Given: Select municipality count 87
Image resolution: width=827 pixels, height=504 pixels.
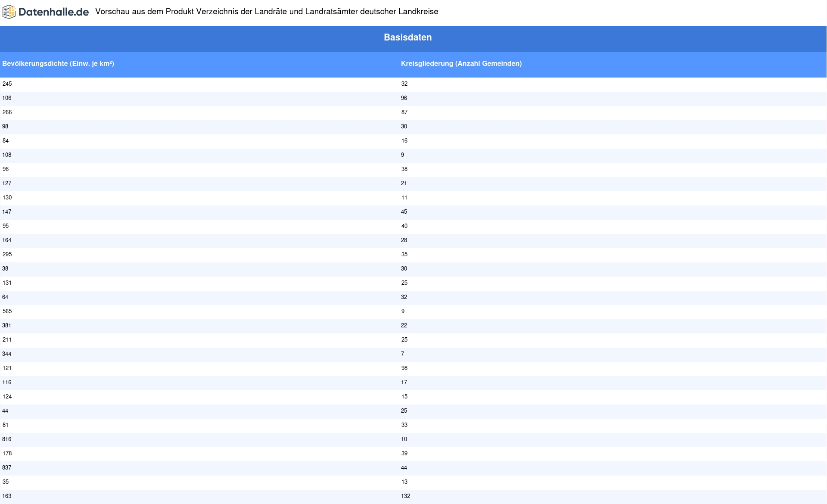Looking at the screenshot, I should [x=404, y=112].
